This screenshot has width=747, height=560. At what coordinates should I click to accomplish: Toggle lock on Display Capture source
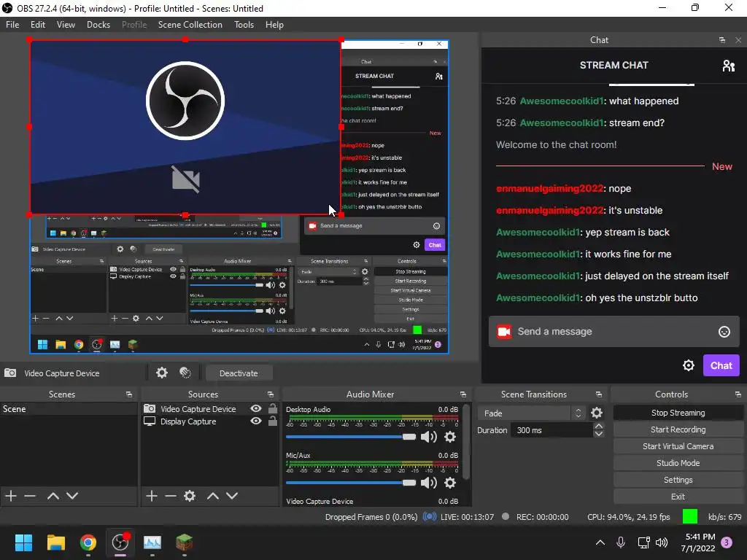tap(273, 421)
